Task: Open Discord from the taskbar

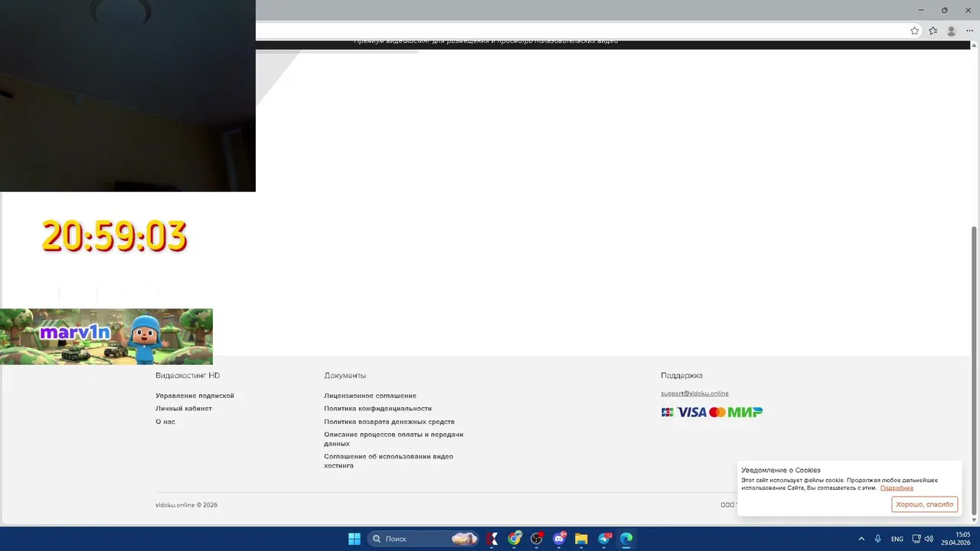Action: [x=559, y=539]
